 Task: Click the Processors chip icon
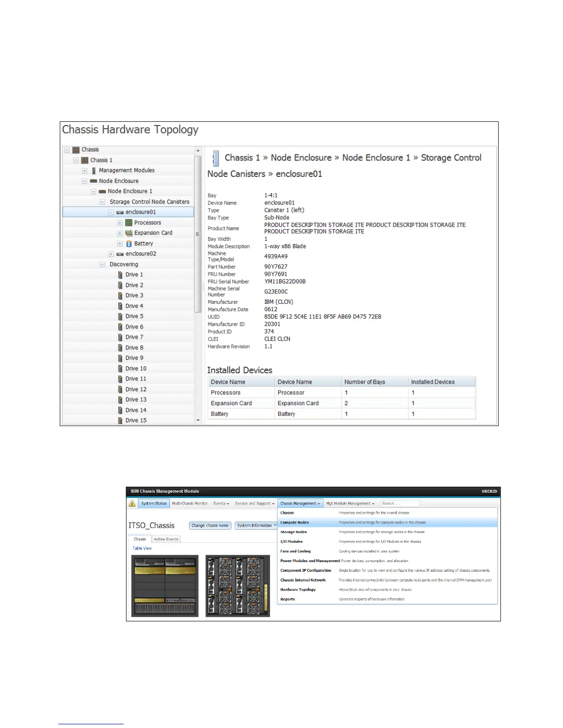click(x=129, y=223)
